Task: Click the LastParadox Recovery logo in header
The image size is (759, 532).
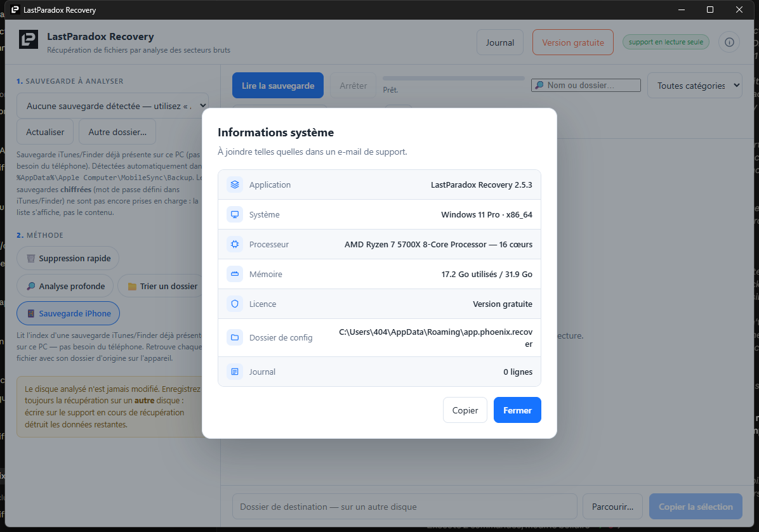Action: coord(29,40)
